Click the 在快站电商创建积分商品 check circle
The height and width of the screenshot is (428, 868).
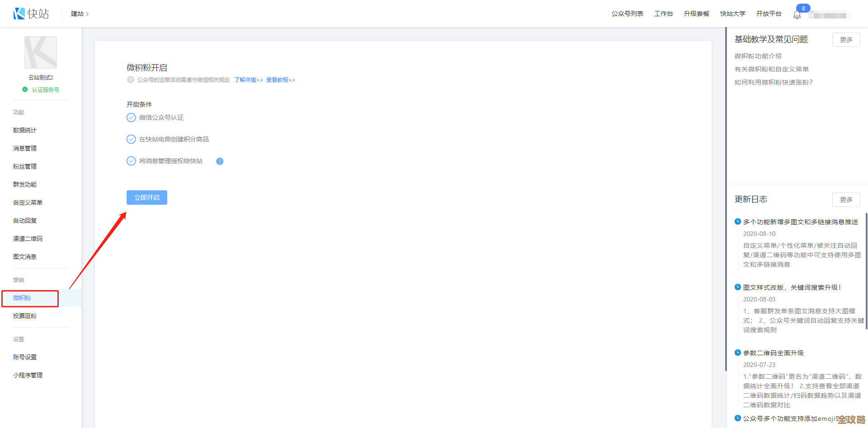pyautogui.click(x=131, y=139)
